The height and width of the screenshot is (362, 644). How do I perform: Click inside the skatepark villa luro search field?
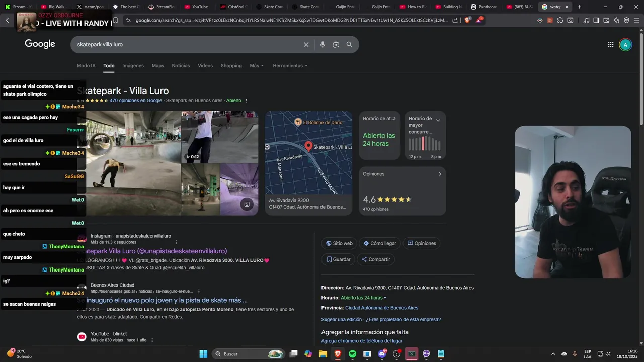pyautogui.click(x=186, y=45)
